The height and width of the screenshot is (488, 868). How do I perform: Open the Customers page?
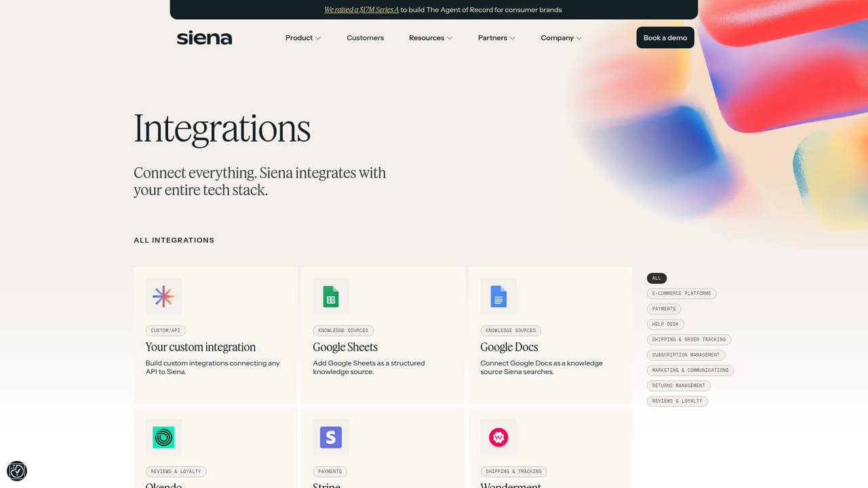pos(365,38)
